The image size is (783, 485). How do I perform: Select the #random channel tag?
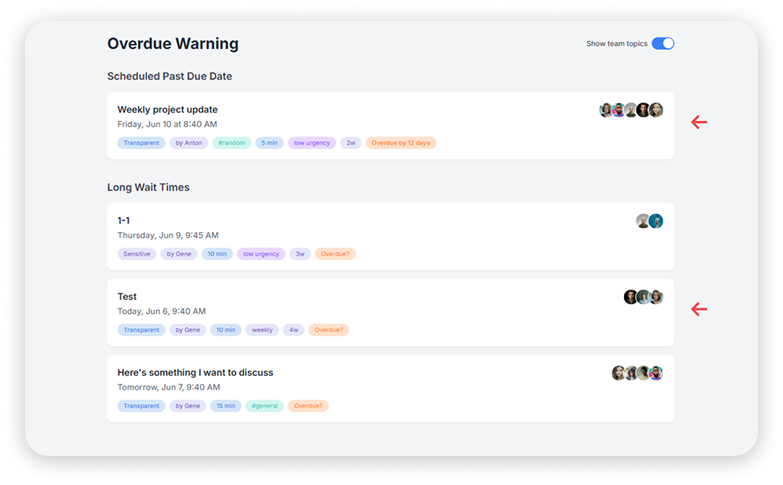(231, 143)
